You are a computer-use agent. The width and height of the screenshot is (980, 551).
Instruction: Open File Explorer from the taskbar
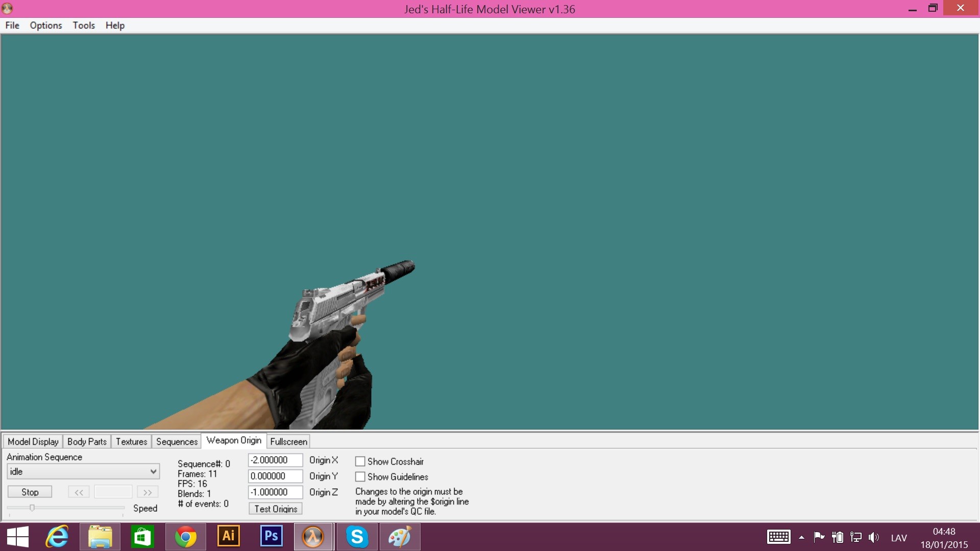[100, 537]
